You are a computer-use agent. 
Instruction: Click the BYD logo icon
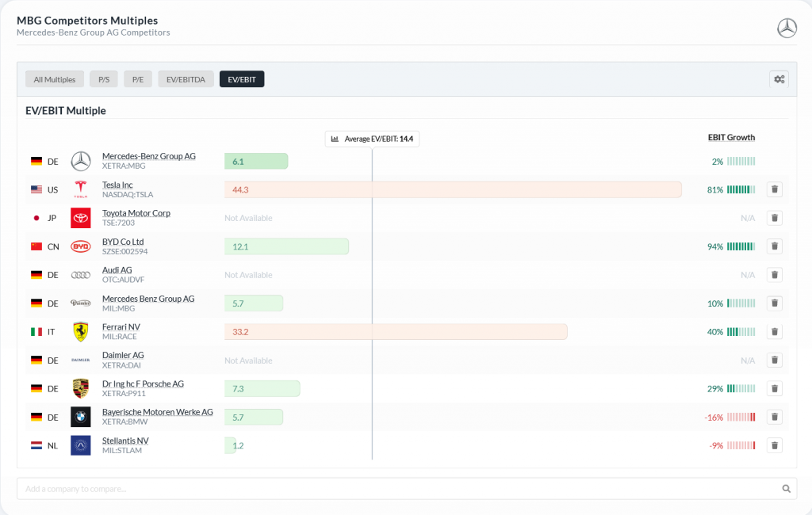click(81, 246)
